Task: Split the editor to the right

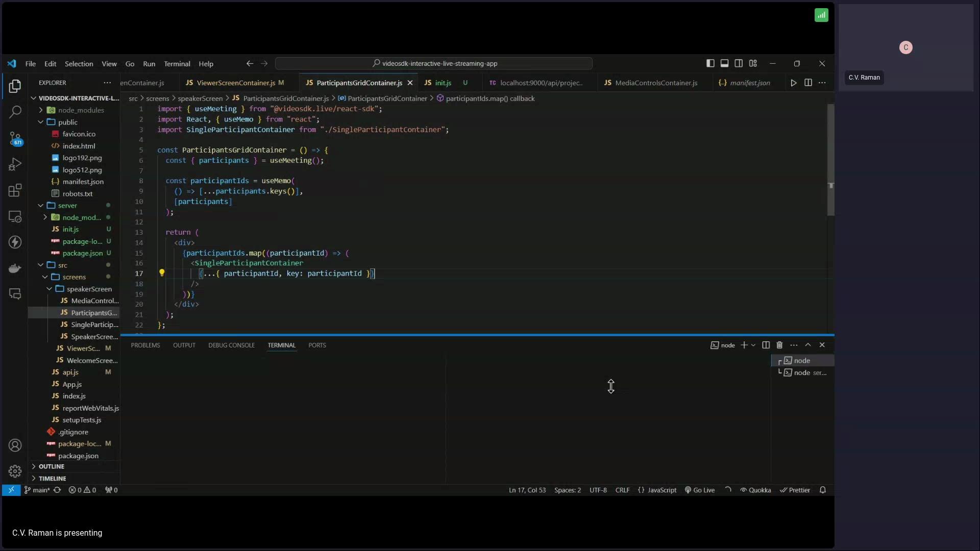Action: click(808, 83)
